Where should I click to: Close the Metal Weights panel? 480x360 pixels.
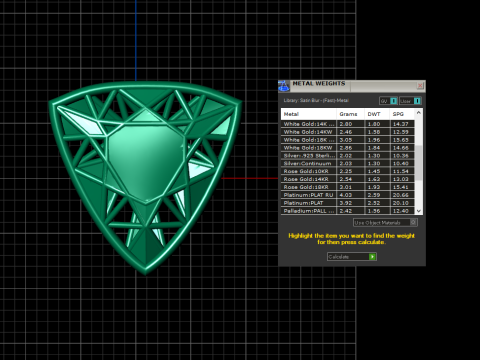[420, 86]
